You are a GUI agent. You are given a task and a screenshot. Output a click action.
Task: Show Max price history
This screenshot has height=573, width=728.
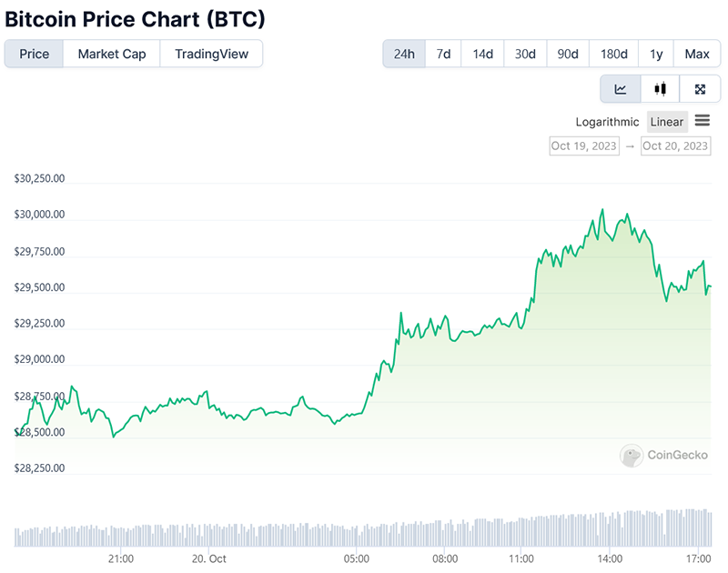click(x=697, y=54)
